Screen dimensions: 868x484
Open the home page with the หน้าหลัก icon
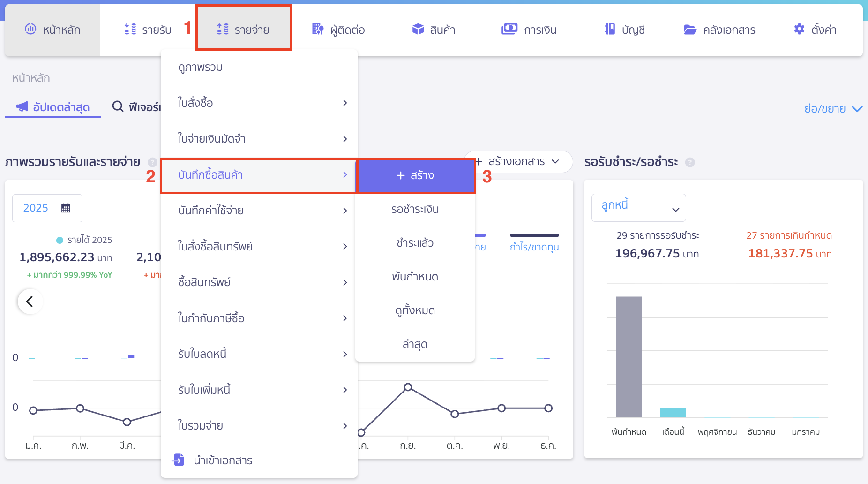31,29
